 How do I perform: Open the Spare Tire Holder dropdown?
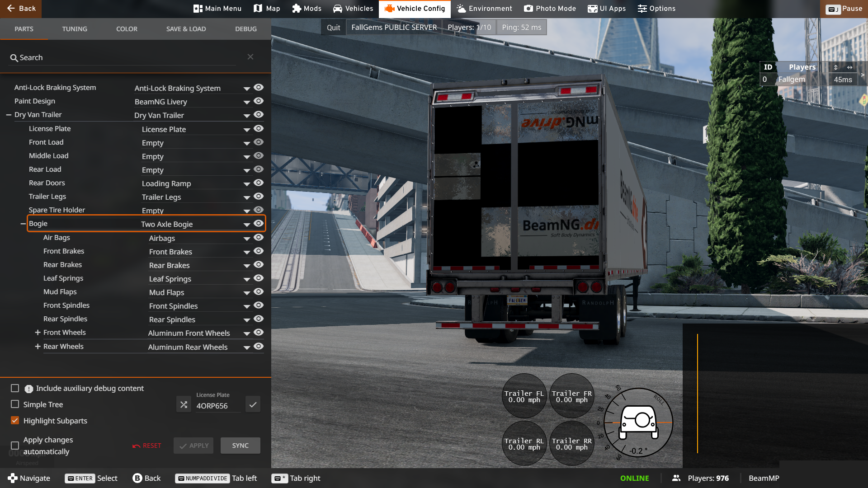click(196, 211)
